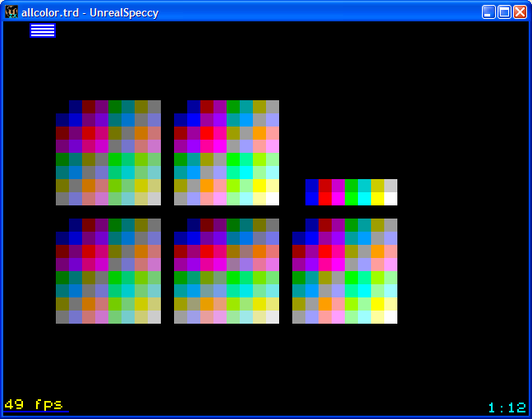
Task: Click the cyan 1:12 timer readout
Action: pyautogui.click(x=507, y=407)
